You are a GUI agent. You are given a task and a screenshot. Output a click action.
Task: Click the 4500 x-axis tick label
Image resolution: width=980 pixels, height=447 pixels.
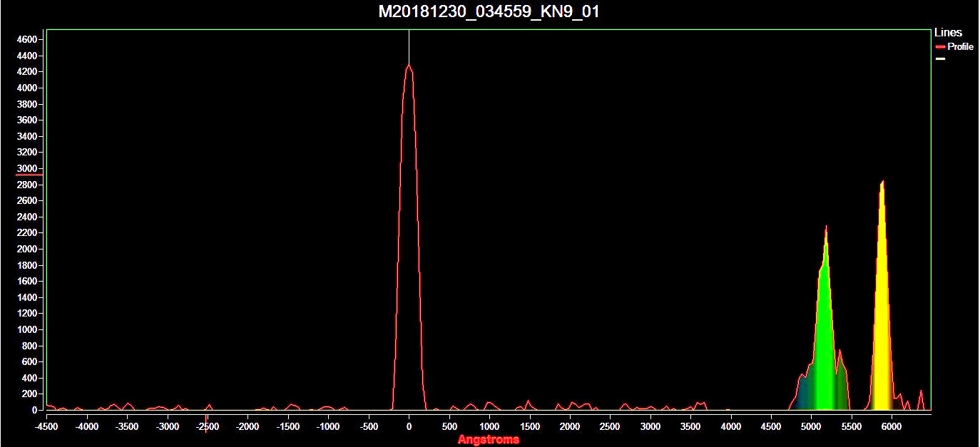click(x=770, y=426)
